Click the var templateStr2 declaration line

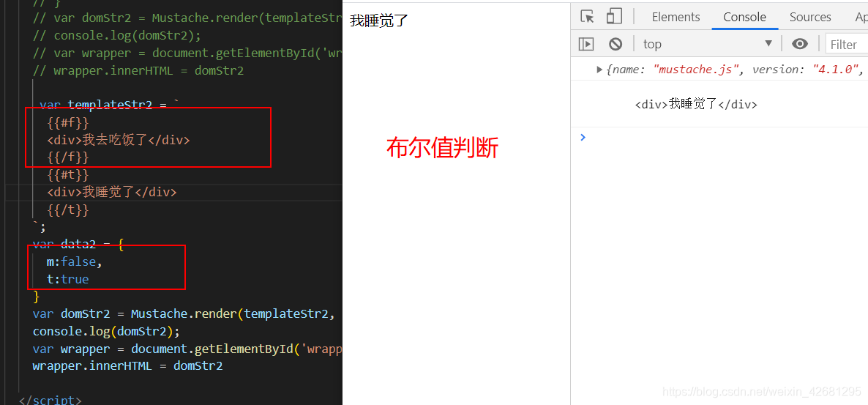pyautogui.click(x=110, y=105)
